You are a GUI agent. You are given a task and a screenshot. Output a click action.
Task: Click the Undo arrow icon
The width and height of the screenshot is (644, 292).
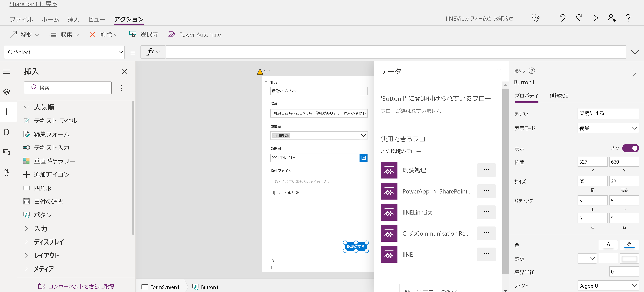click(x=562, y=18)
